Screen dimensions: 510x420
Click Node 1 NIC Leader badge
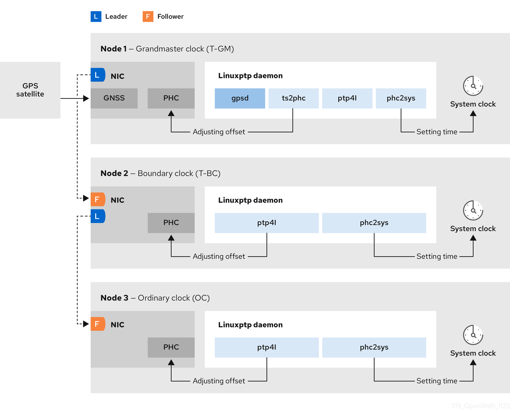tap(98, 75)
